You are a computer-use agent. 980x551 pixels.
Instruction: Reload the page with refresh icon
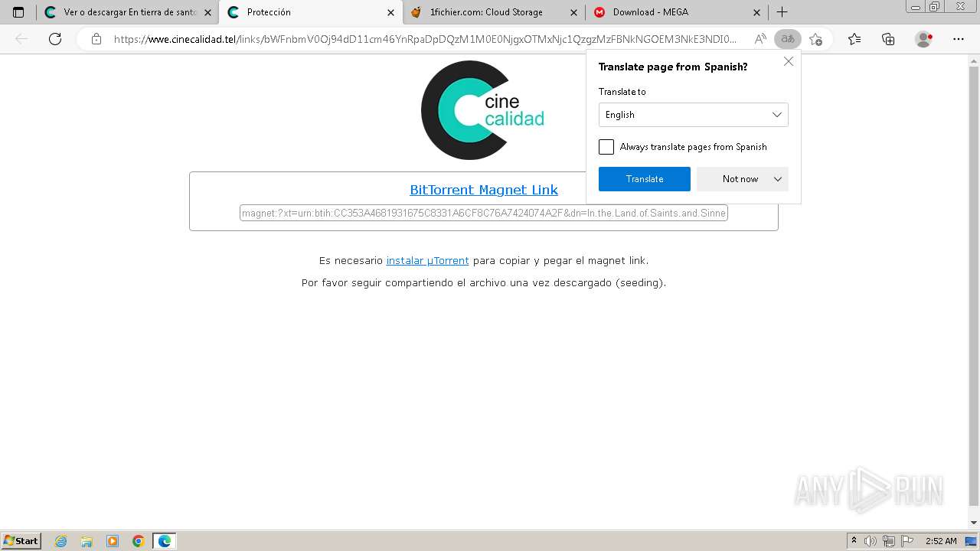coord(55,39)
